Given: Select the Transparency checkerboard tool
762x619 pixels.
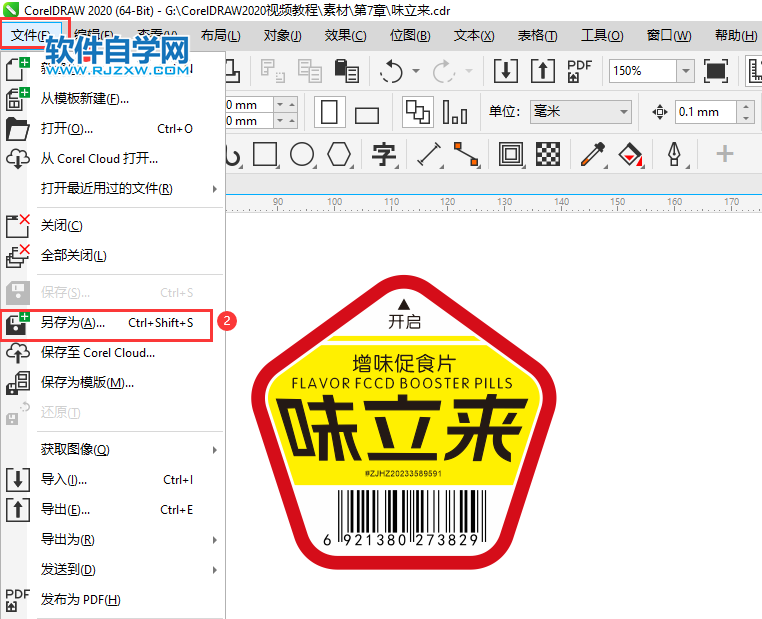Looking at the screenshot, I should point(548,155).
